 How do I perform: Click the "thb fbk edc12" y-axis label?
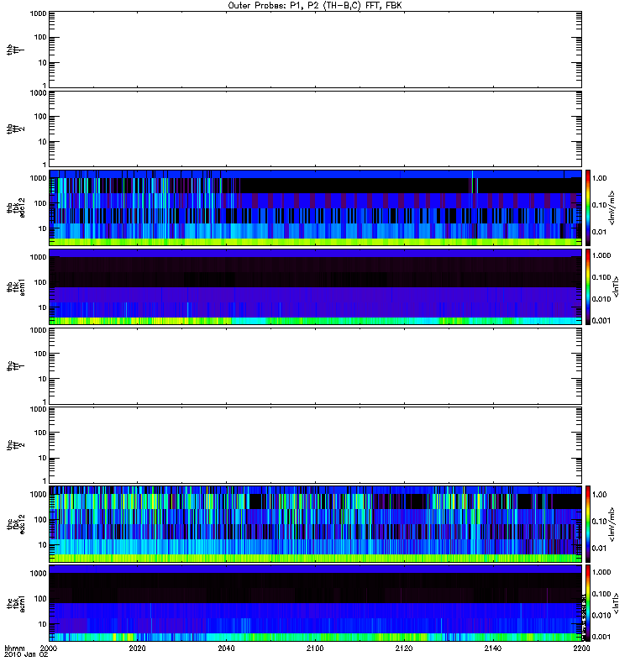(x=16, y=207)
